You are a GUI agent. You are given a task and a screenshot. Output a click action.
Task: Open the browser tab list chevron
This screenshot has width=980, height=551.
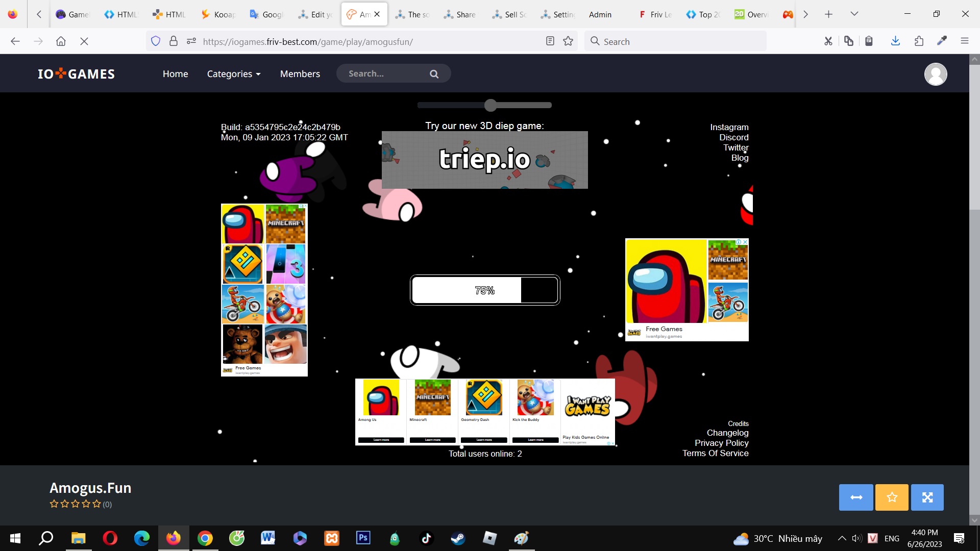[x=854, y=14]
